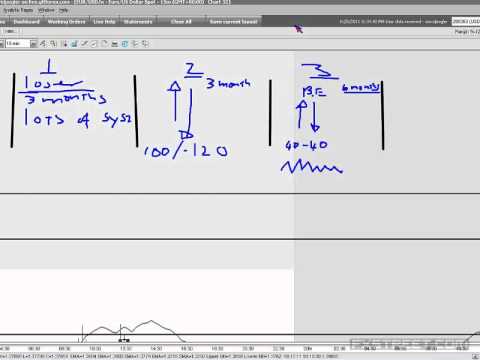The image size is (480, 360).
Task: Open the Help menu
Action: point(63,10)
